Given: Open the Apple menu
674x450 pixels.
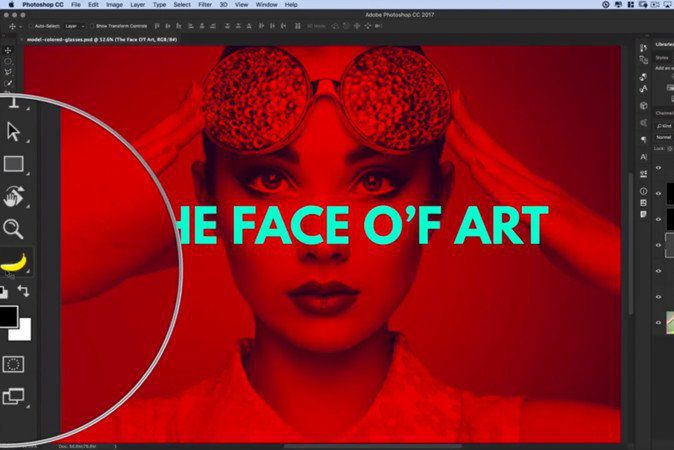Looking at the screenshot, I should click(11, 5).
